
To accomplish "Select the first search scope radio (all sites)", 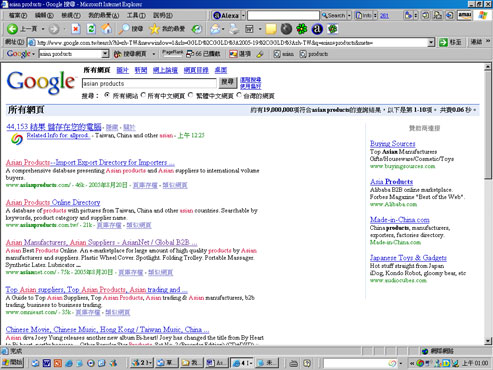I will [x=107, y=95].
